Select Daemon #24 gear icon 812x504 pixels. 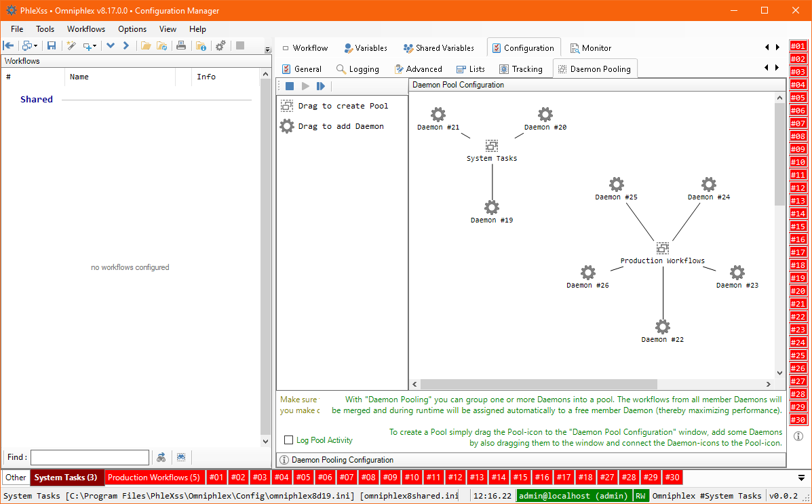coord(709,184)
